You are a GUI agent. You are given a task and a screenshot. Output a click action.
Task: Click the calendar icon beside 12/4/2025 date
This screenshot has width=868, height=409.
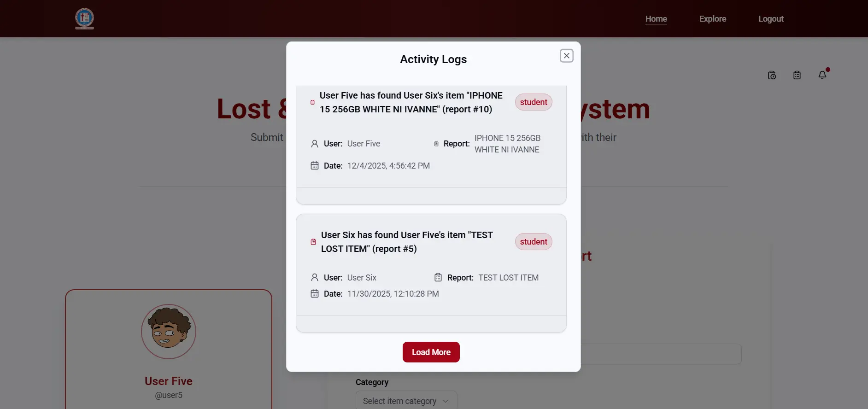click(x=315, y=165)
